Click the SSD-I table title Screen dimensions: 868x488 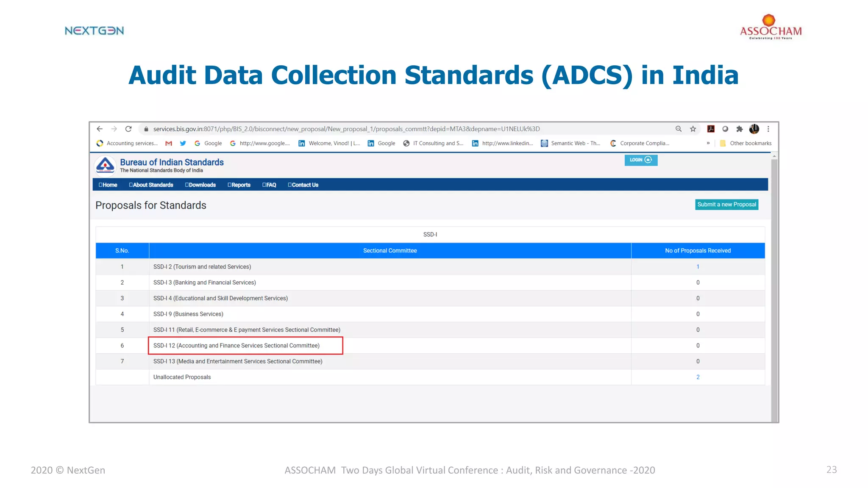pyautogui.click(x=430, y=234)
